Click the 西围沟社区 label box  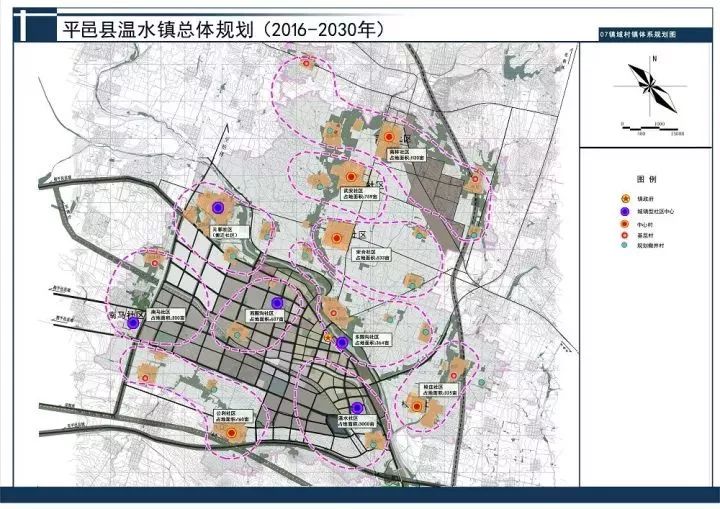[x=265, y=316]
